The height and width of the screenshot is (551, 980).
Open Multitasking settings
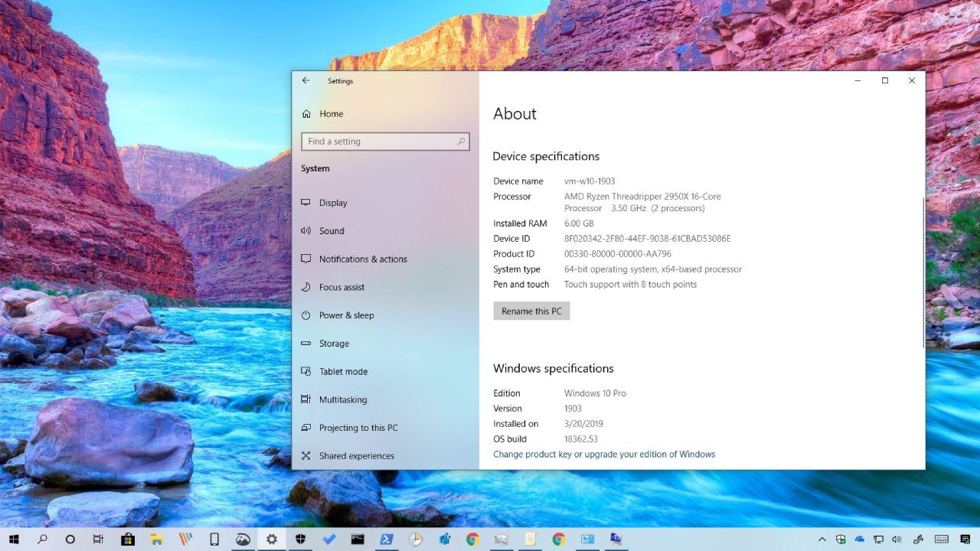[342, 399]
